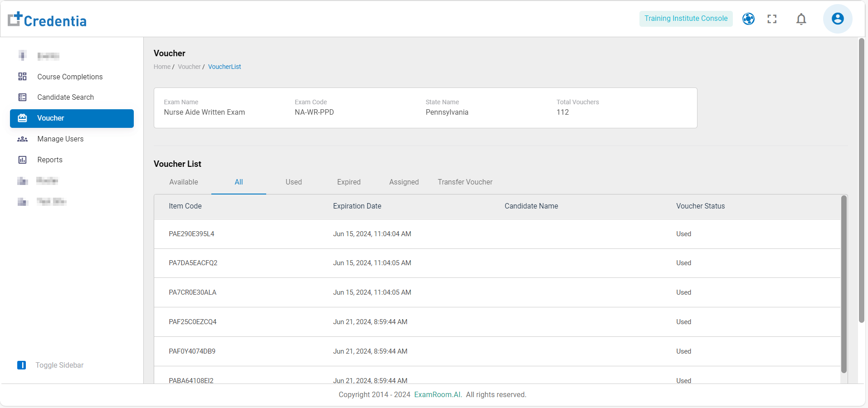This screenshot has width=868, height=408.
Task: Select item code PAF25C0EZCQ4
Action: click(192, 322)
